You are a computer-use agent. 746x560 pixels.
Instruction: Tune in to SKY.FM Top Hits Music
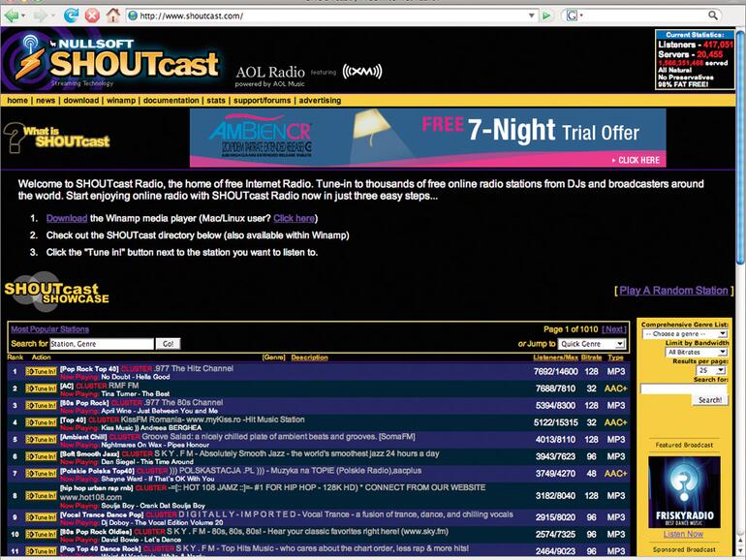click(x=41, y=551)
